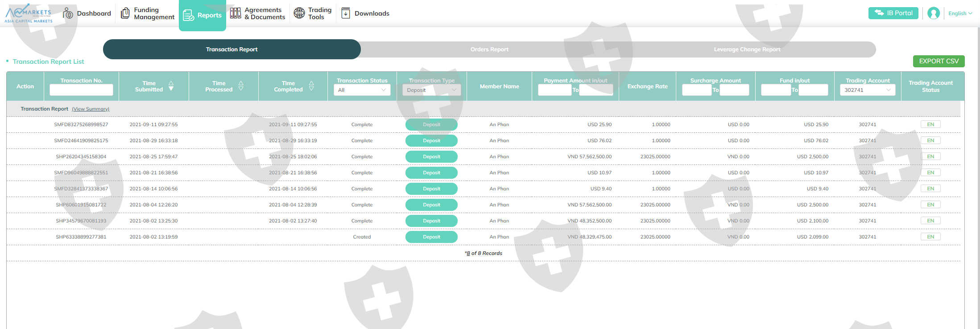This screenshot has height=329, width=980.
Task: Switch to the Leverage Change Report tab
Action: 747,49
